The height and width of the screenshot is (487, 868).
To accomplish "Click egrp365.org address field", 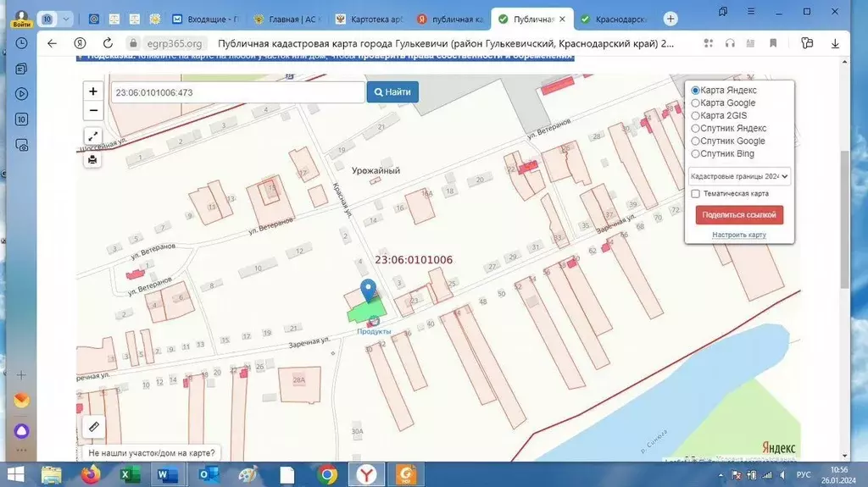I will [x=174, y=43].
